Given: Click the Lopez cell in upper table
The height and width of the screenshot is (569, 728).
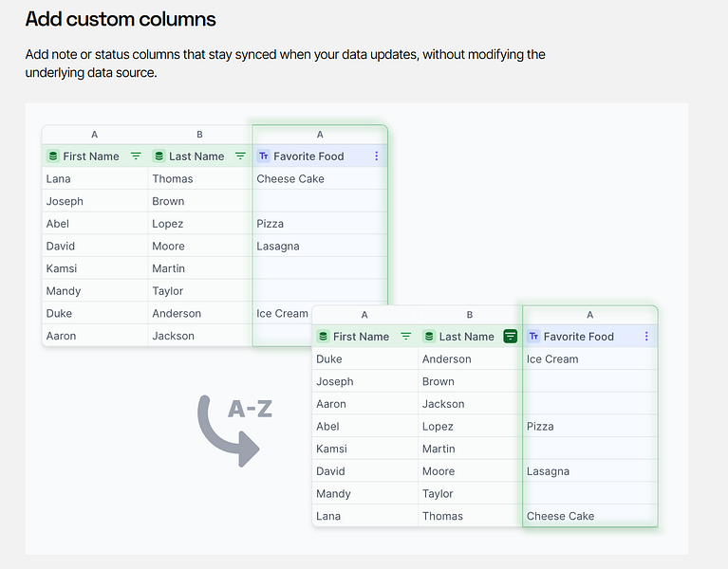Looking at the screenshot, I should pyautogui.click(x=200, y=224).
